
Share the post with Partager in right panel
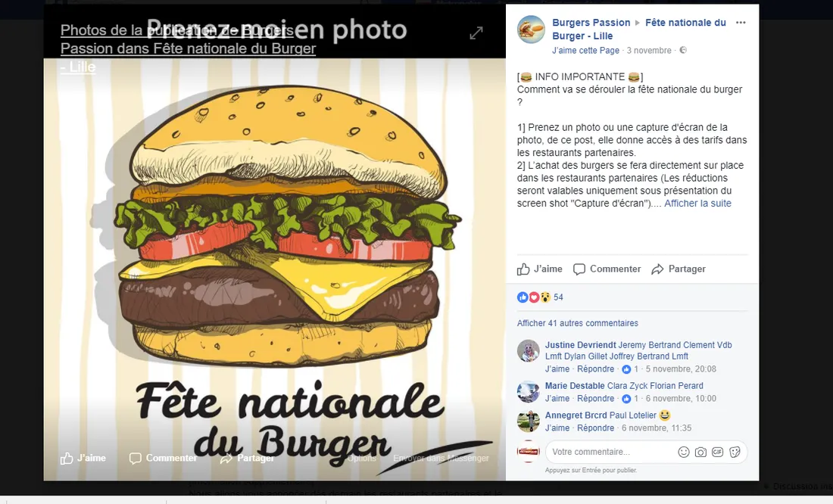[x=679, y=269]
